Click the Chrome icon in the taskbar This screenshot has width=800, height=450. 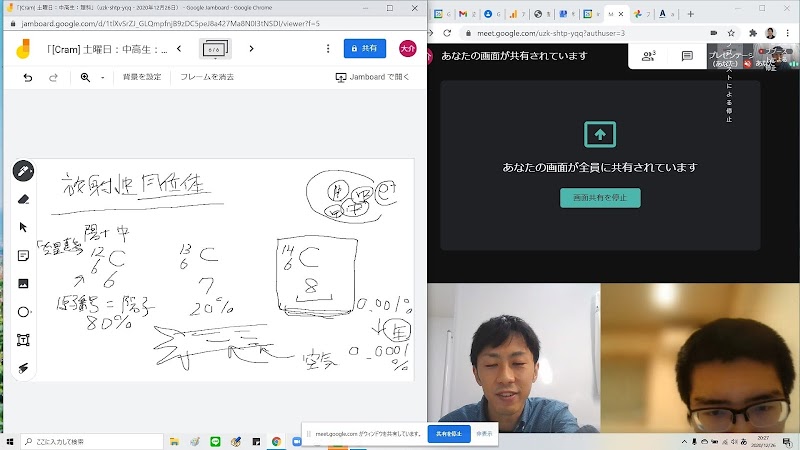click(x=276, y=441)
